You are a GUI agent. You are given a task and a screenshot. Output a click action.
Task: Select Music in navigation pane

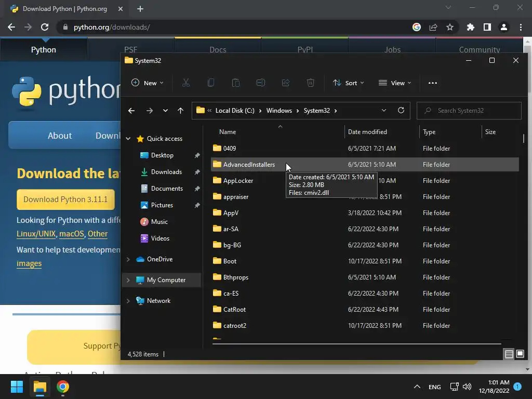click(x=159, y=221)
